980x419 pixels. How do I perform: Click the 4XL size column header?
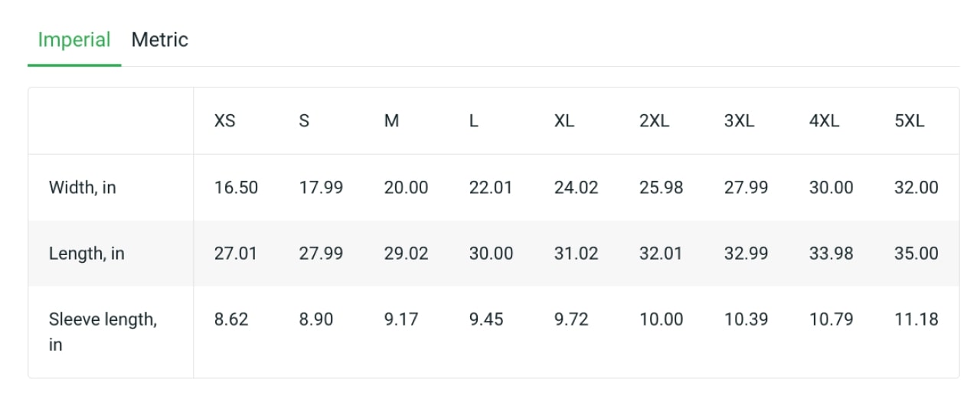tap(824, 121)
